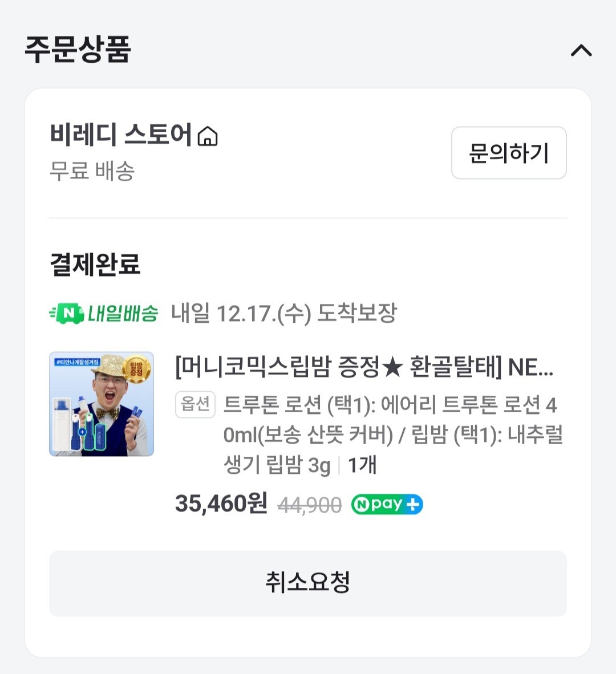Tap the 1개 quantity text
616x674 pixels.
tap(362, 465)
